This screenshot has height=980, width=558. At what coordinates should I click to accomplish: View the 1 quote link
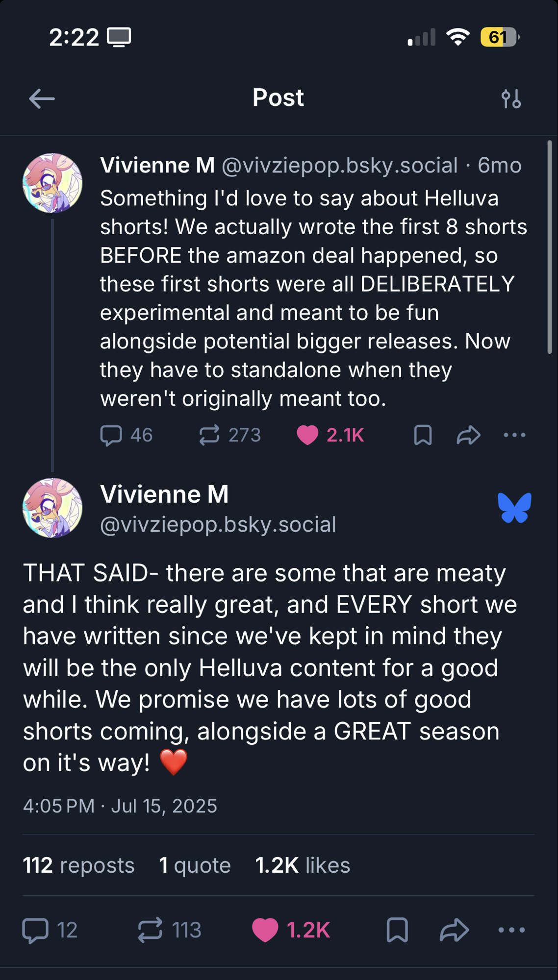tap(195, 865)
